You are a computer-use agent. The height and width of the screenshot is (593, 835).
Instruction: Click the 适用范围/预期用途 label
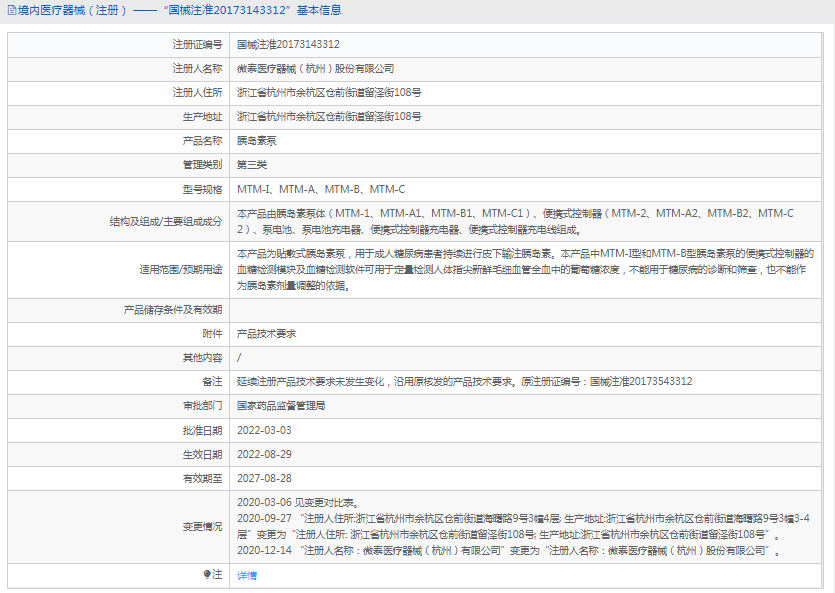point(181,269)
